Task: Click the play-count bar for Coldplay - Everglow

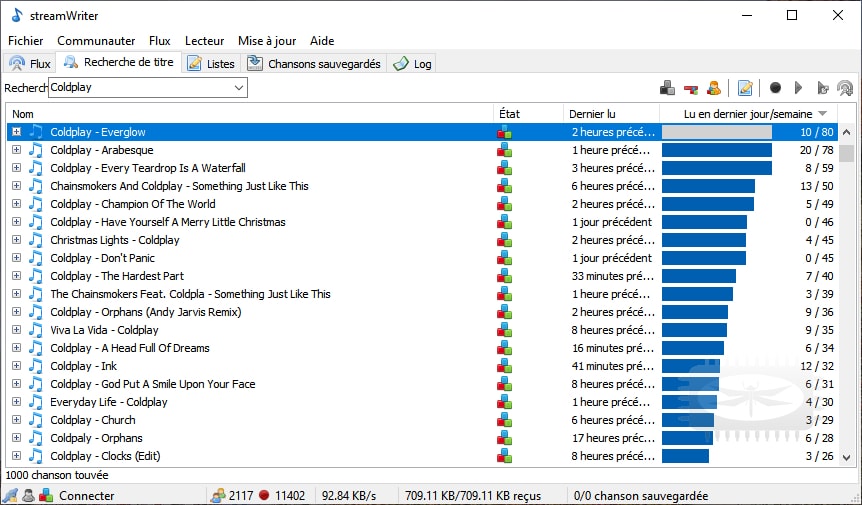Action: click(717, 132)
